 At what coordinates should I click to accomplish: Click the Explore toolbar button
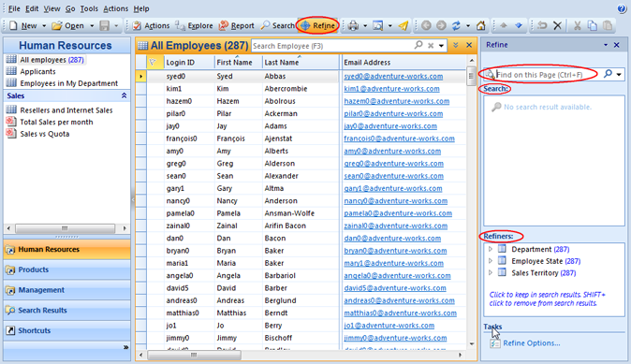(x=195, y=26)
